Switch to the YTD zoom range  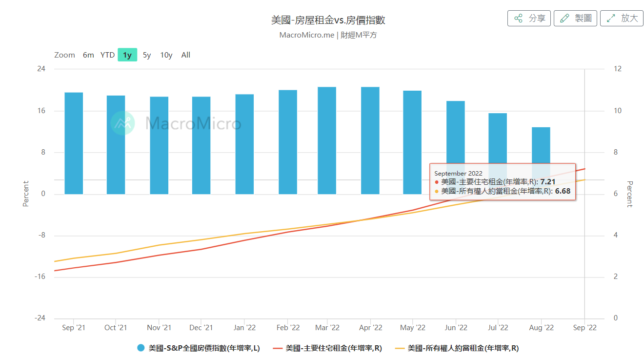(106, 55)
